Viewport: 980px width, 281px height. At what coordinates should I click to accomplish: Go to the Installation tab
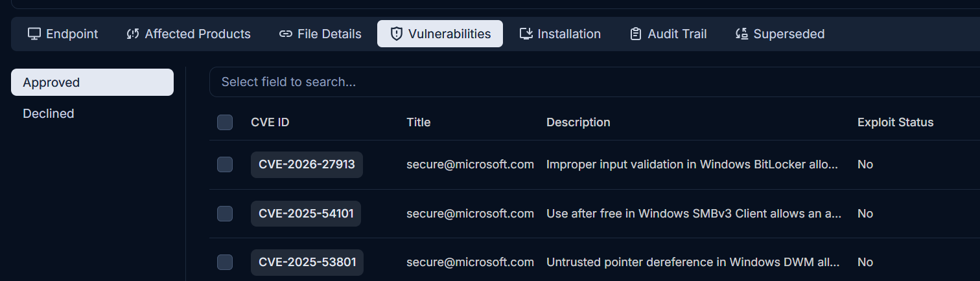(x=560, y=34)
